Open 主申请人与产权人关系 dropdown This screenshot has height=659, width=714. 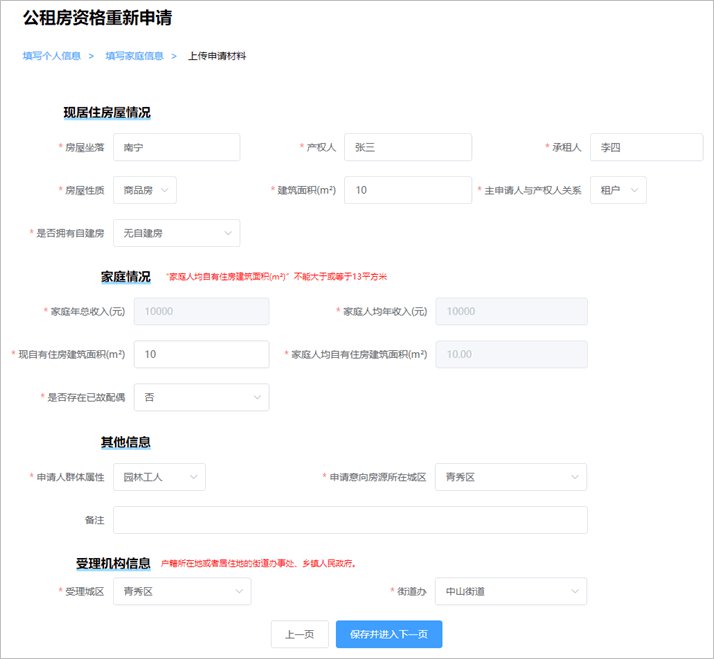618,190
